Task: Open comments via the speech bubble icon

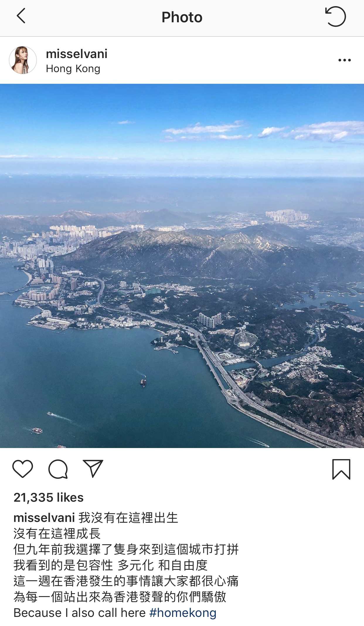Action: pos(58,469)
